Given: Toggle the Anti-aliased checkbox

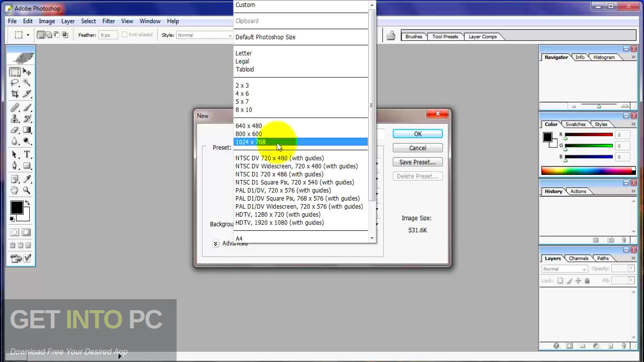Looking at the screenshot, I should tap(124, 35).
